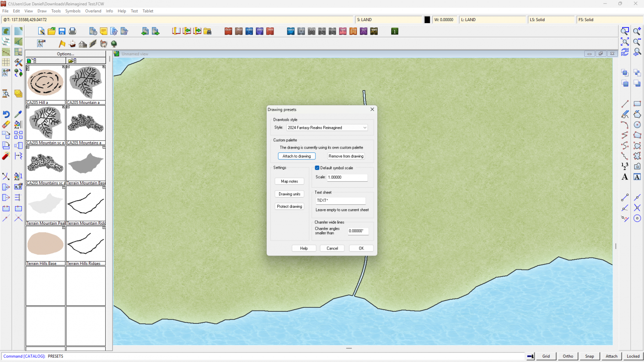This screenshot has width=644, height=362.
Task: Click the Print icon in toolbar
Action: 73,31
